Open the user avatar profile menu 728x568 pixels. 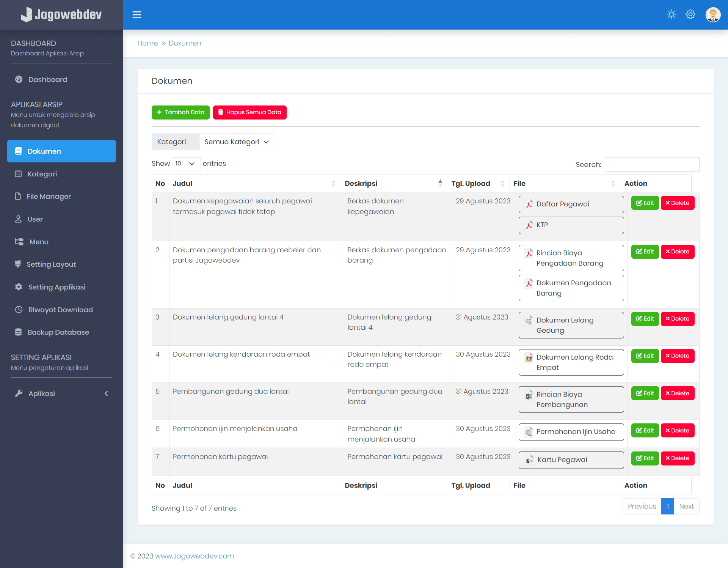click(713, 15)
